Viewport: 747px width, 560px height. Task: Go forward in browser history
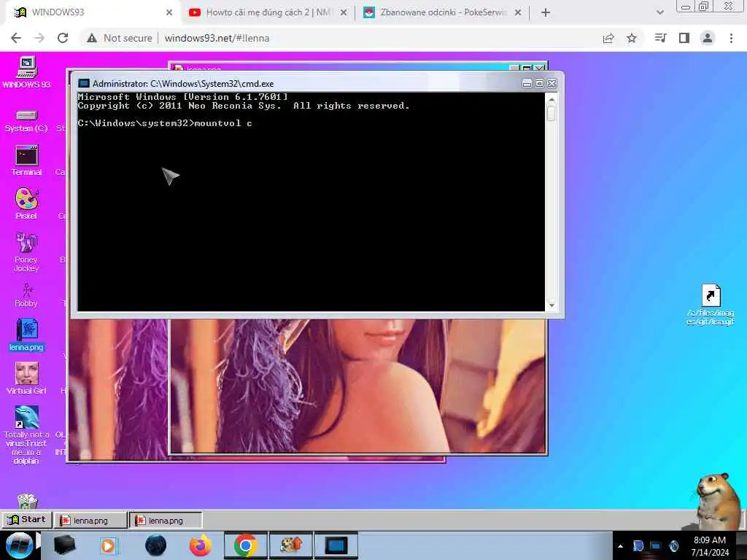[x=39, y=38]
